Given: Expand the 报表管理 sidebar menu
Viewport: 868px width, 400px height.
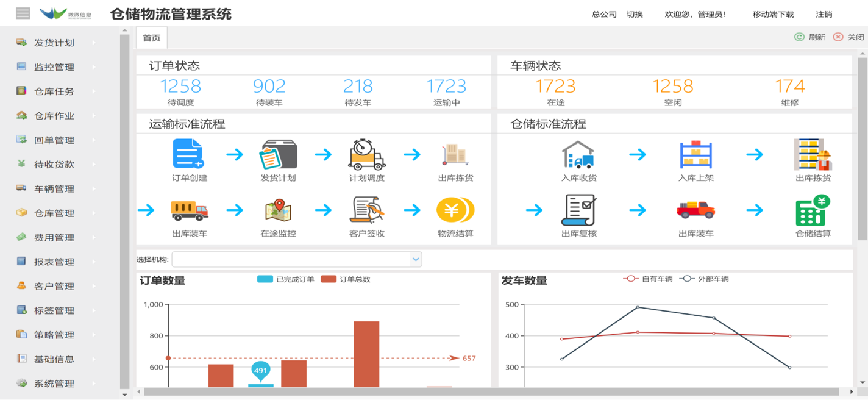Looking at the screenshot, I should [x=55, y=262].
